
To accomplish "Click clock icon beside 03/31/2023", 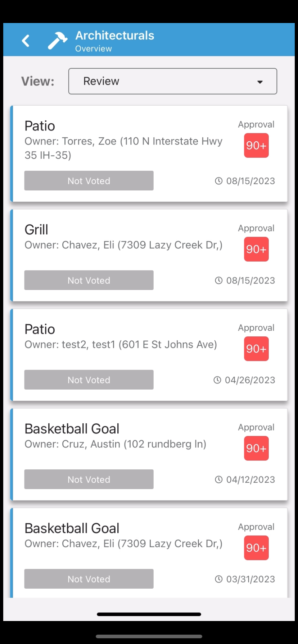I will tap(218, 579).
